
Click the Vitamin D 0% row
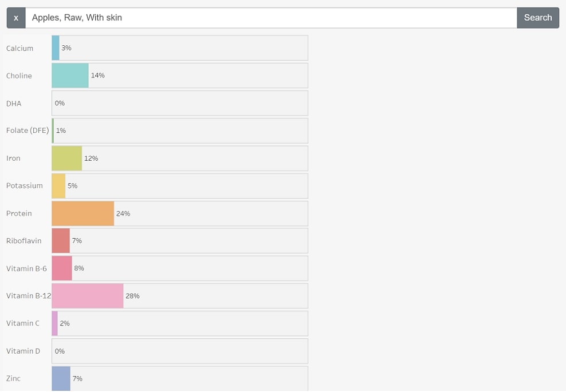(180, 351)
